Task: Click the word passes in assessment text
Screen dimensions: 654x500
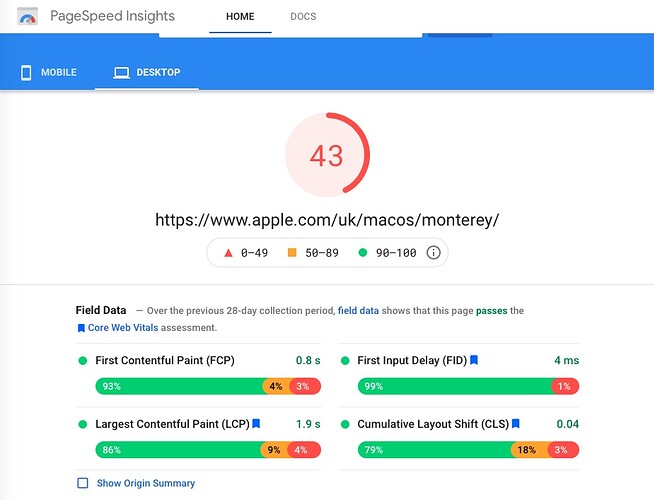Action: [491, 311]
